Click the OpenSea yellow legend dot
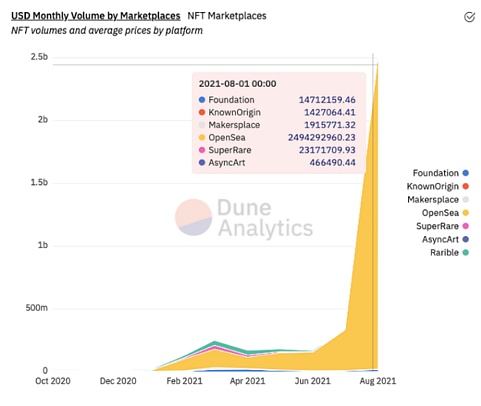Screen dimensions: 481x406 tap(466, 213)
